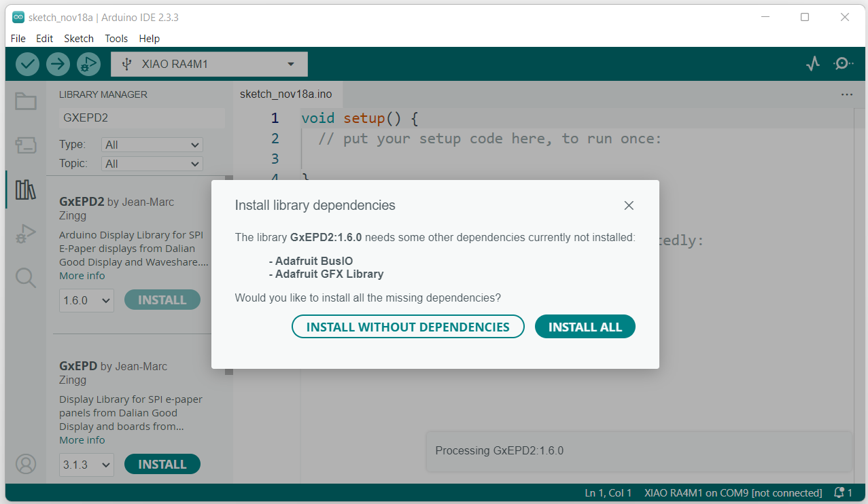Open the File menu
The height and width of the screenshot is (504, 868).
tap(18, 39)
